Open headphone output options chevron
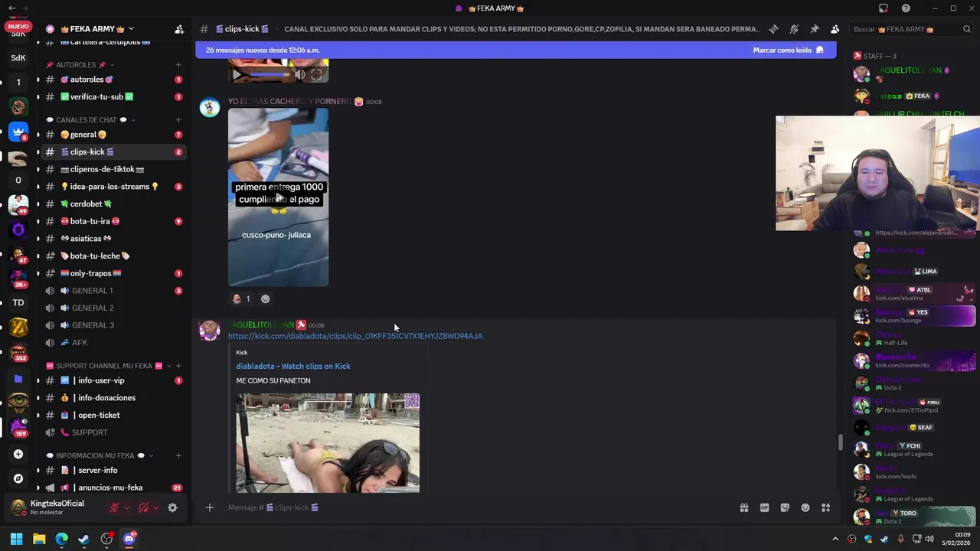The height and width of the screenshot is (551, 980). tap(156, 507)
